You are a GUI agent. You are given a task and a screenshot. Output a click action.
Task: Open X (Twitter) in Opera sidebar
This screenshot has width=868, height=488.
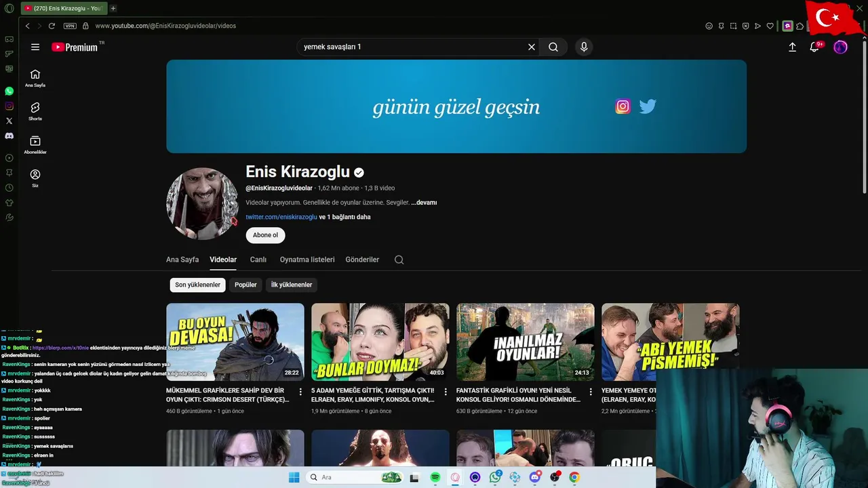(x=9, y=121)
